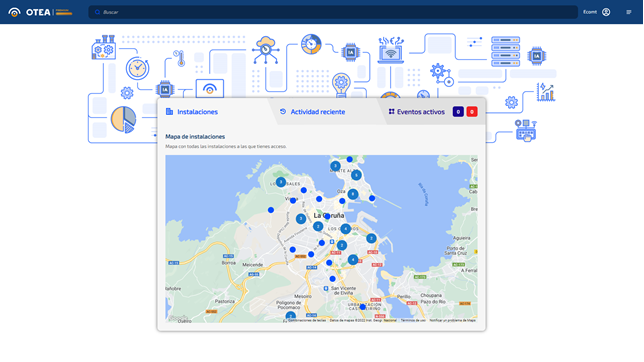The width and height of the screenshot is (644, 362).
Task: Select the 8 cluster marker beside Oza
Action: point(352,194)
